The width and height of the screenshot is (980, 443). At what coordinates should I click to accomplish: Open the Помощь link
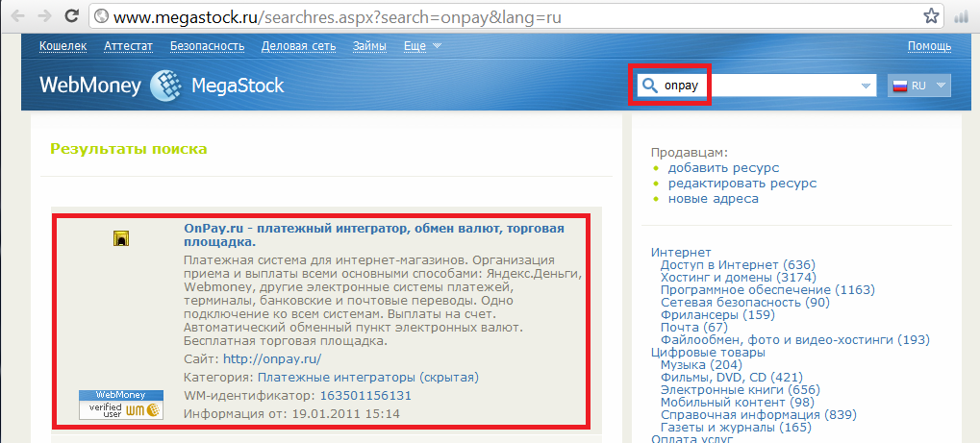tap(929, 46)
